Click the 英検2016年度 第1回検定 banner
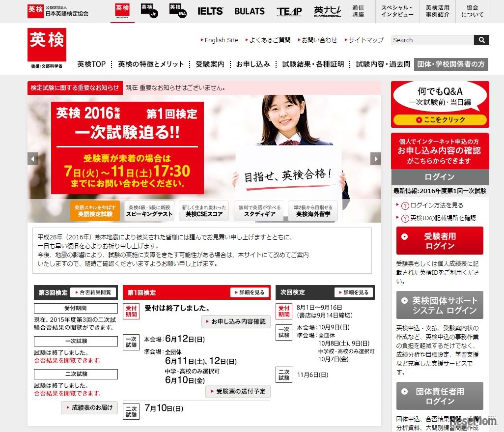The image size is (504, 432). (x=127, y=148)
